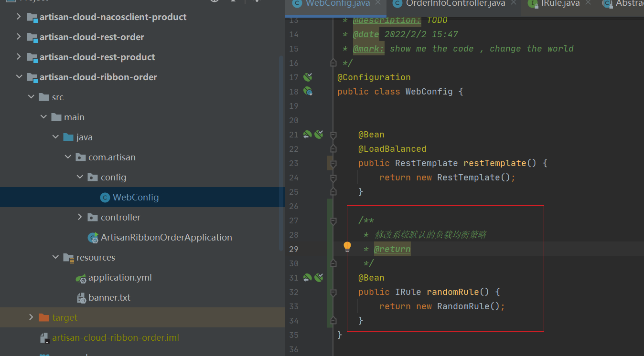Expand the artisan-cloud-nacosclient-product module

[19, 17]
